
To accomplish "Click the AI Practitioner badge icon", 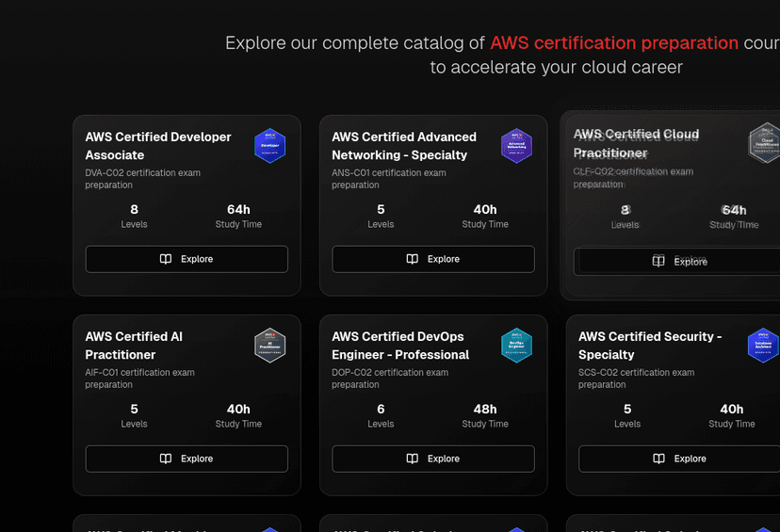I will 269,346.
